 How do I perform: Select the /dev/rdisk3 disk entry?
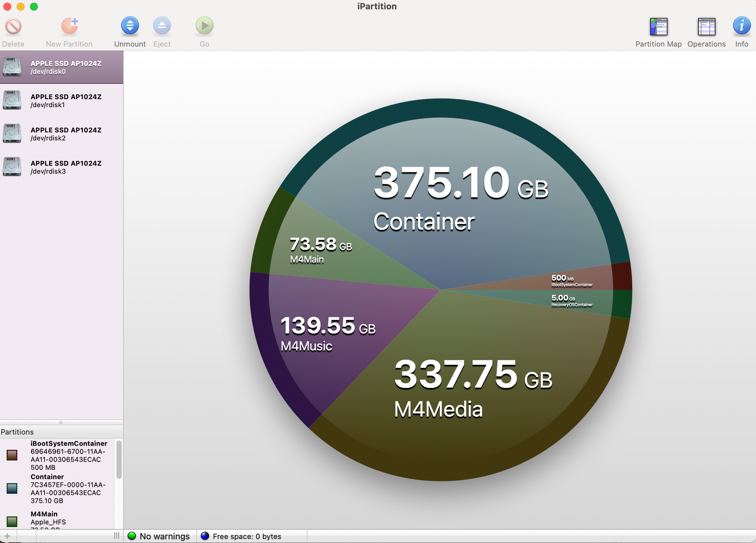tap(61, 167)
